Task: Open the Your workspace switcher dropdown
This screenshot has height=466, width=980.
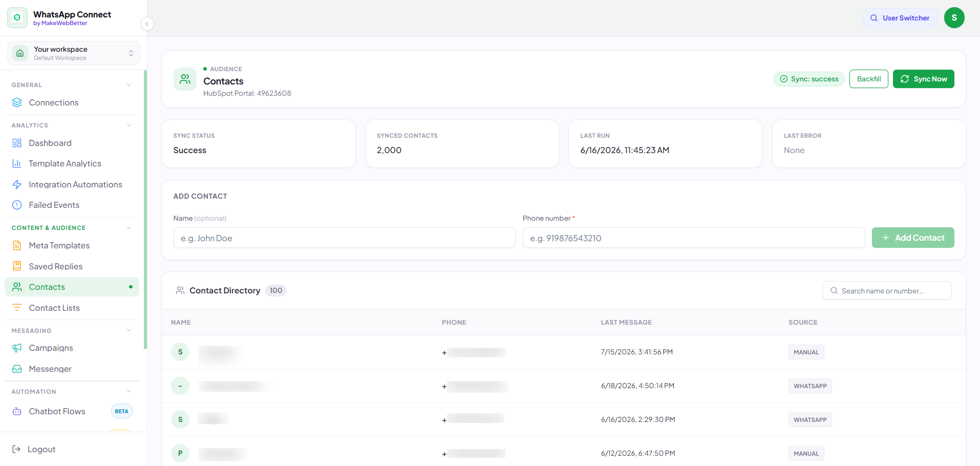Action: (74, 53)
